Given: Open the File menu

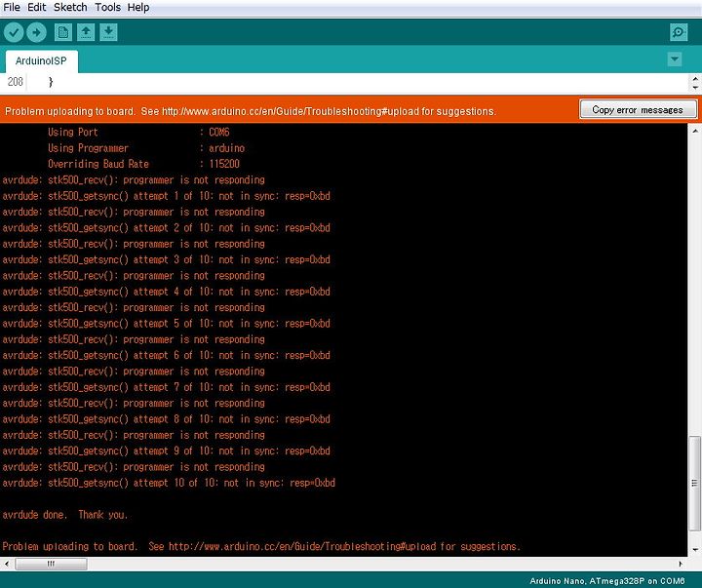Looking at the screenshot, I should coord(12,7).
